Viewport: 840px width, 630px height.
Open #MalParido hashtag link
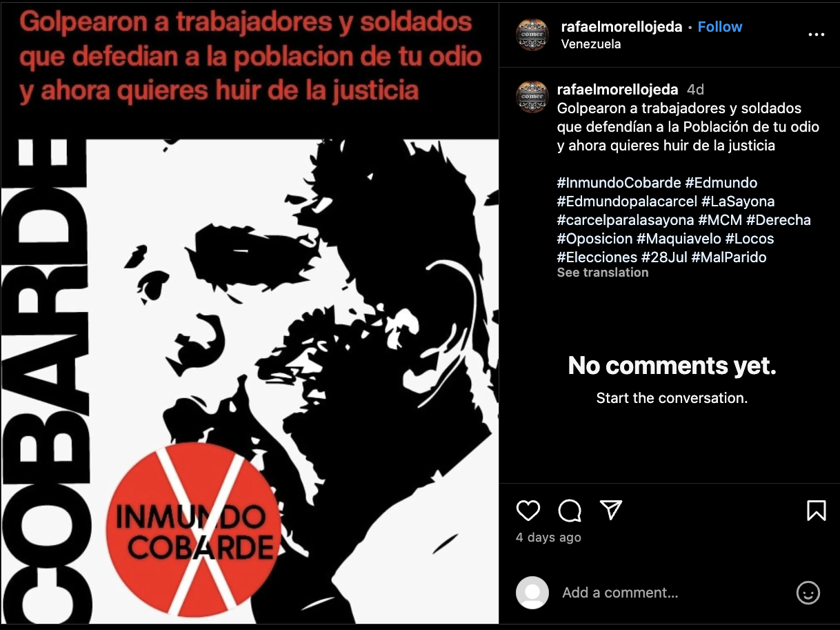click(729, 257)
